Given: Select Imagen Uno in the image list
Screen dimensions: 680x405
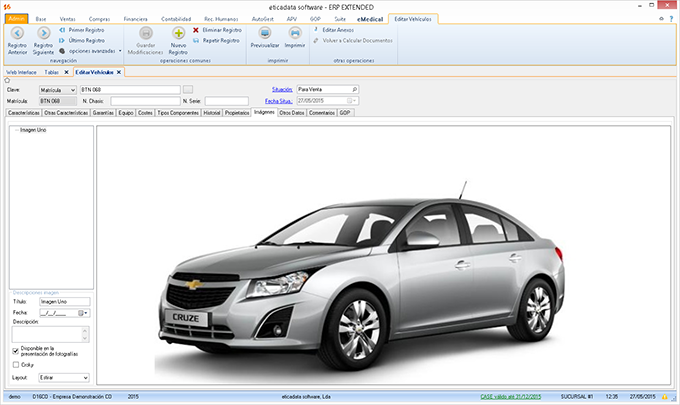Looking at the screenshot, I should (x=33, y=130).
